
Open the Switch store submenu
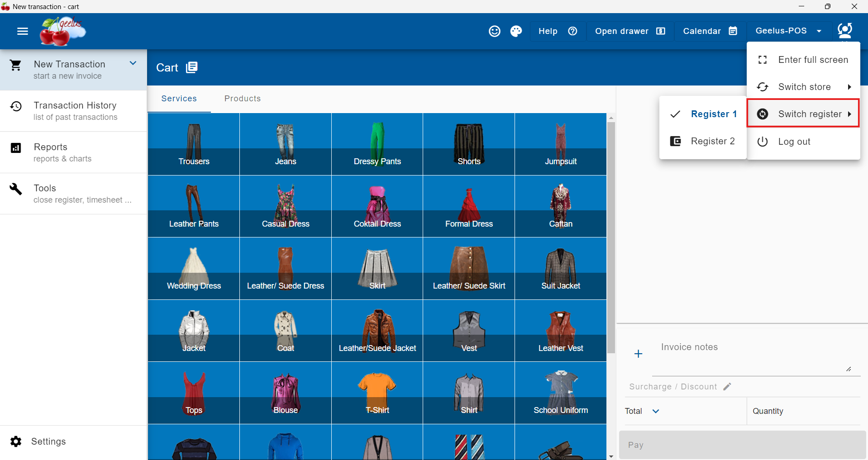(x=803, y=87)
